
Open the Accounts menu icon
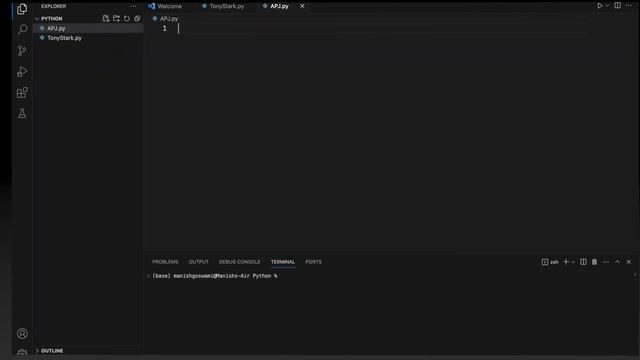pyautogui.click(x=22, y=333)
